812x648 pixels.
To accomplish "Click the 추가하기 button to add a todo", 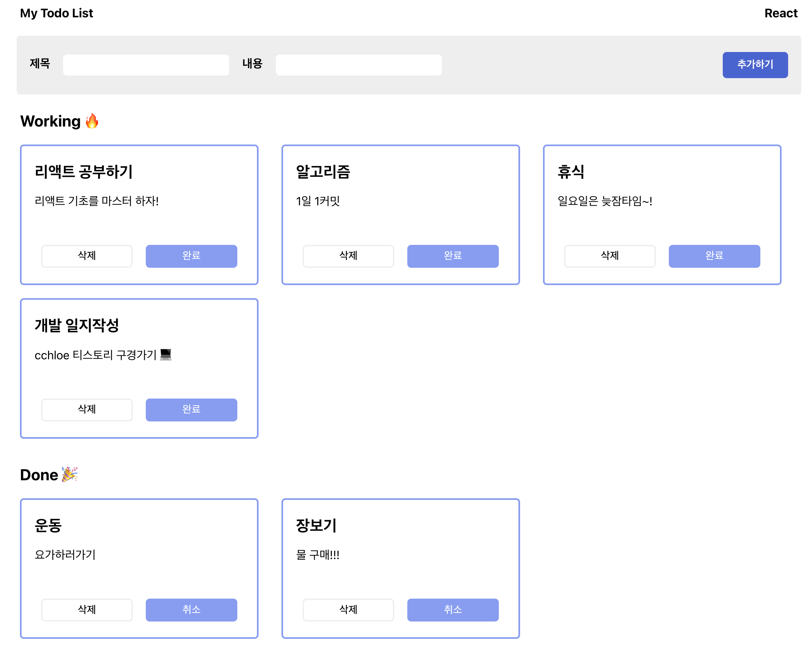I will (x=754, y=65).
